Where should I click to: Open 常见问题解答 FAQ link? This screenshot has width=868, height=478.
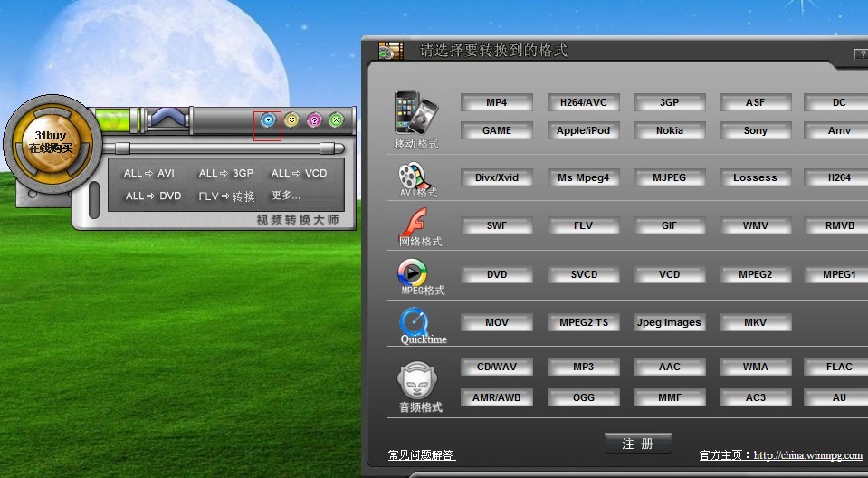coord(421,455)
